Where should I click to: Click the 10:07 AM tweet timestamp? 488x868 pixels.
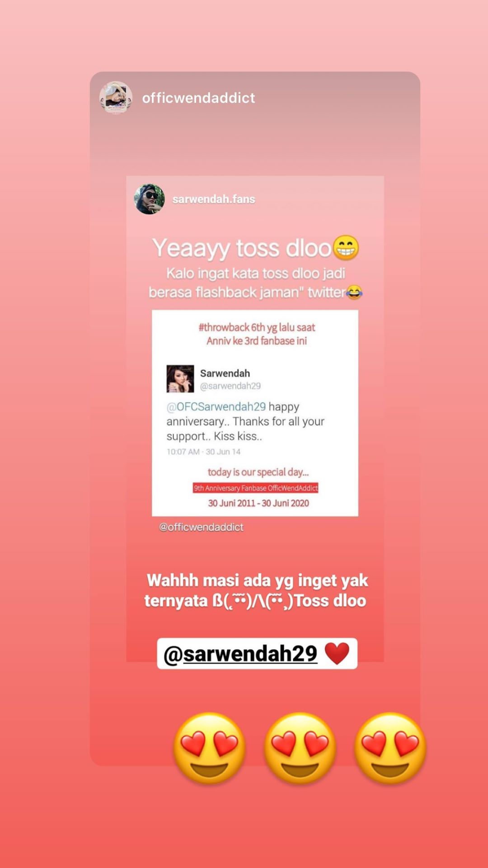(183, 452)
